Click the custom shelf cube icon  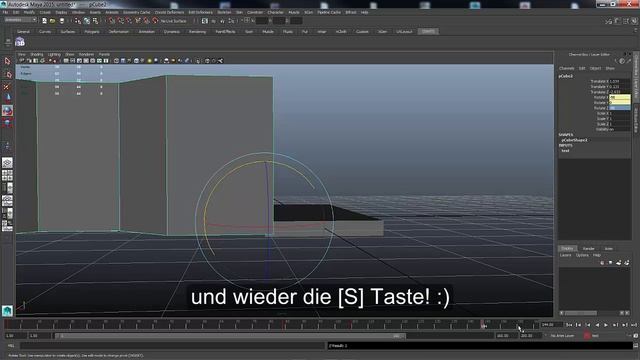point(20,42)
